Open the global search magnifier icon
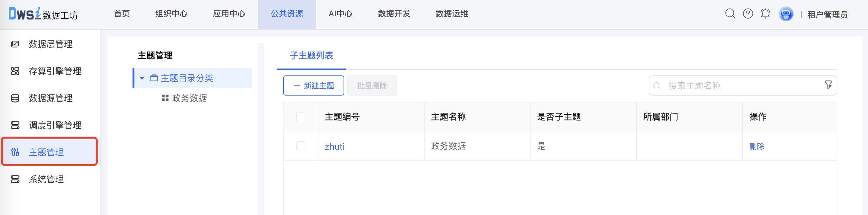 (x=730, y=14)
